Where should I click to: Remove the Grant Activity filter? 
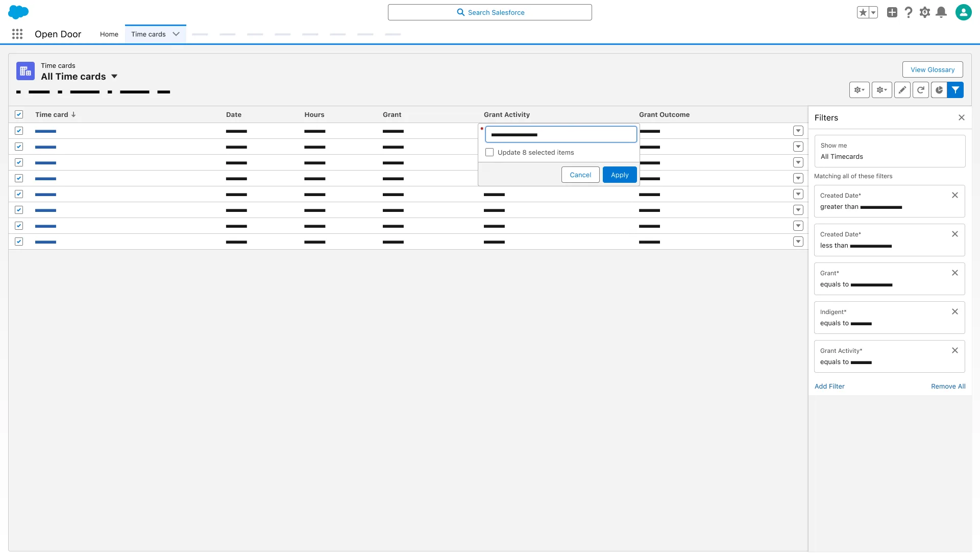(955, 350)
